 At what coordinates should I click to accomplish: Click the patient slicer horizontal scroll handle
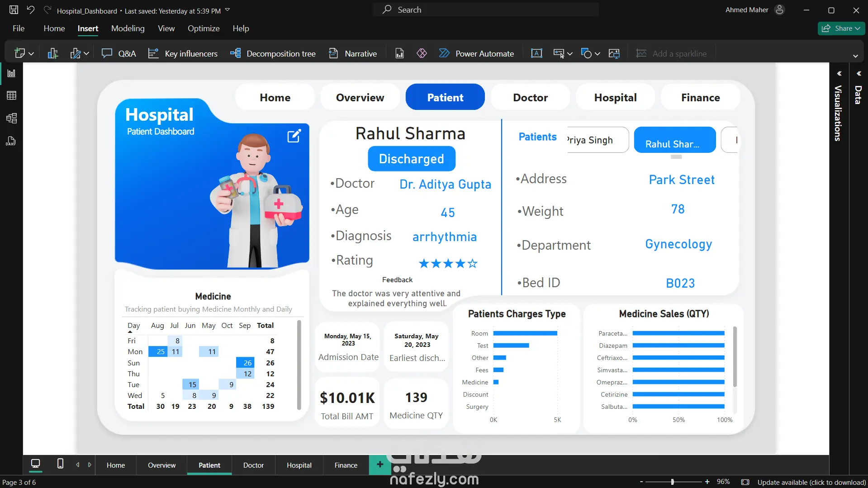coord(676,157)
